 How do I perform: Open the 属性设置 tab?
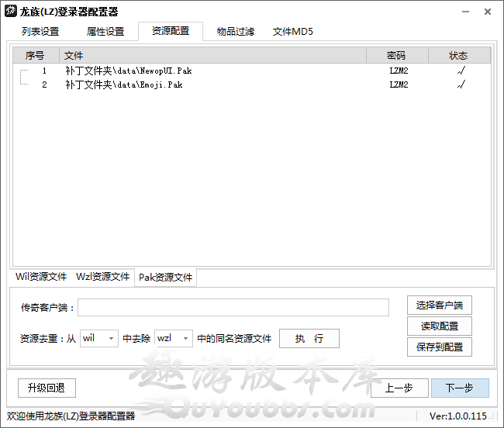tap(105, 32)
